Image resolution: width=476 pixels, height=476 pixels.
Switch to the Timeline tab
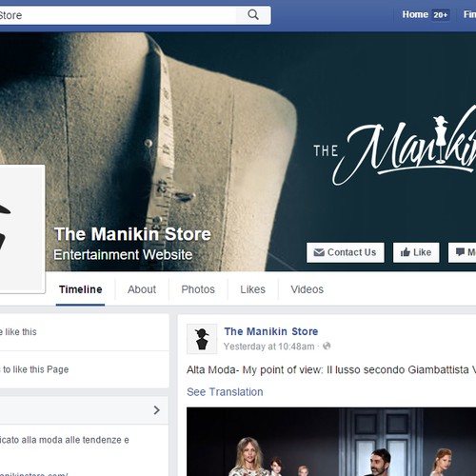coord(81,289)
